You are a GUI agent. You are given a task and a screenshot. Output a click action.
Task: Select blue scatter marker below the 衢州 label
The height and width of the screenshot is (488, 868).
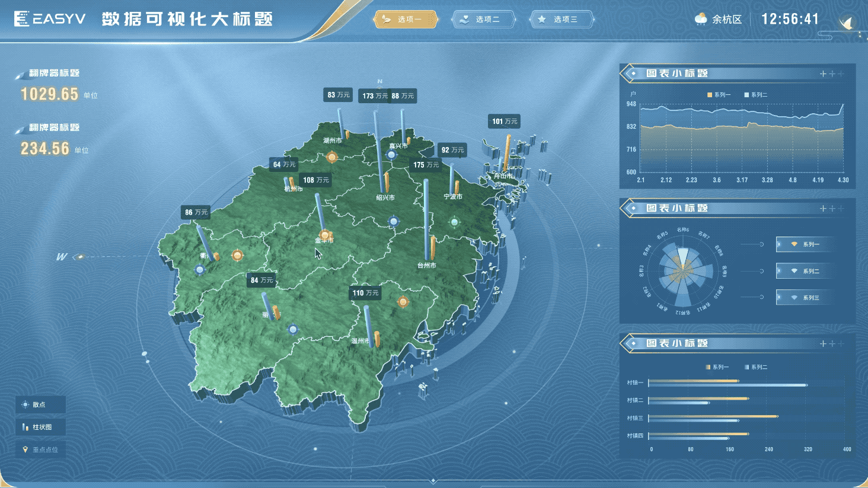[x=200, y=270]
